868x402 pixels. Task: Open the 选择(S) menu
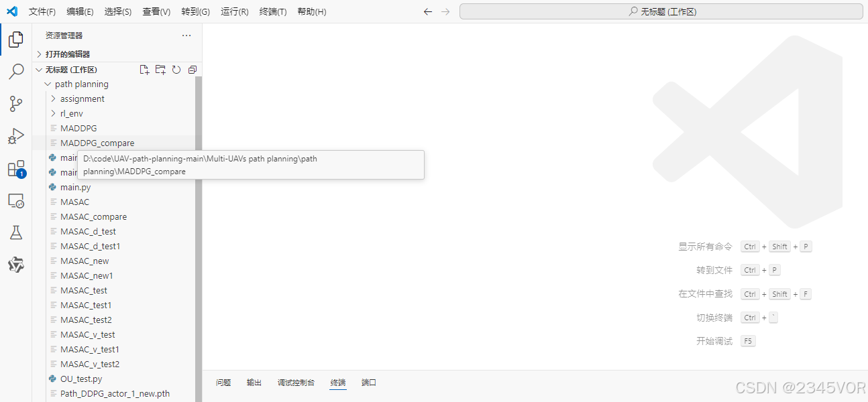(118, 11)
